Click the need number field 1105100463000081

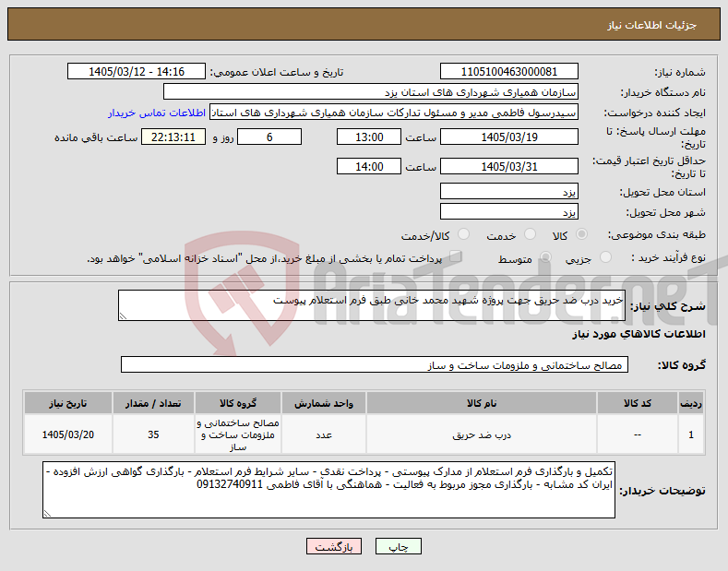[508, 72]
